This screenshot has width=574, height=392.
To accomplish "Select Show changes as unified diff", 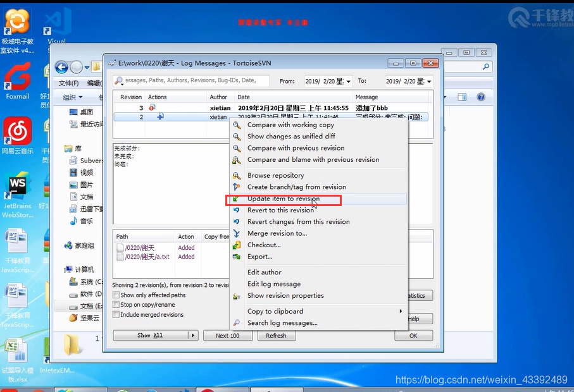I will tap(291, 137).
